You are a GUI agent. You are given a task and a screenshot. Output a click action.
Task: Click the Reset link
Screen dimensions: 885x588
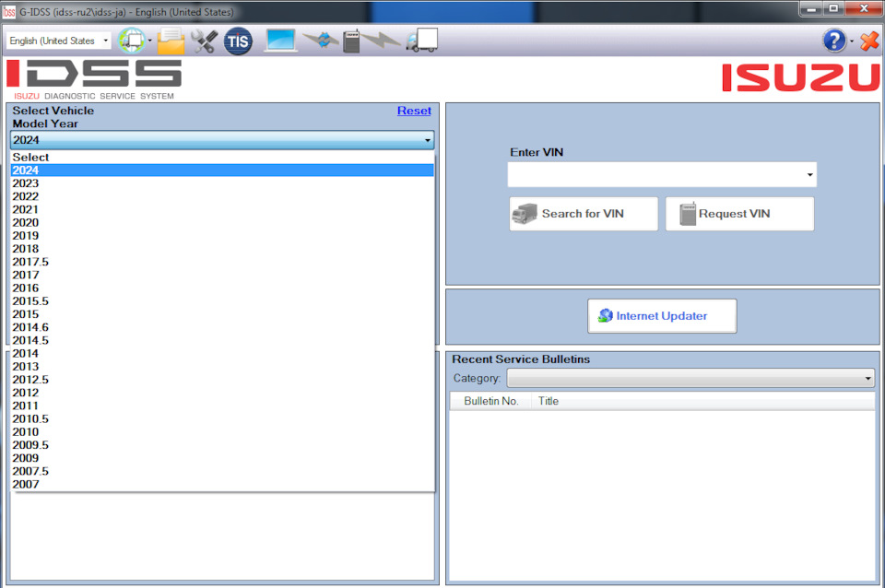[x=414, y=111]
